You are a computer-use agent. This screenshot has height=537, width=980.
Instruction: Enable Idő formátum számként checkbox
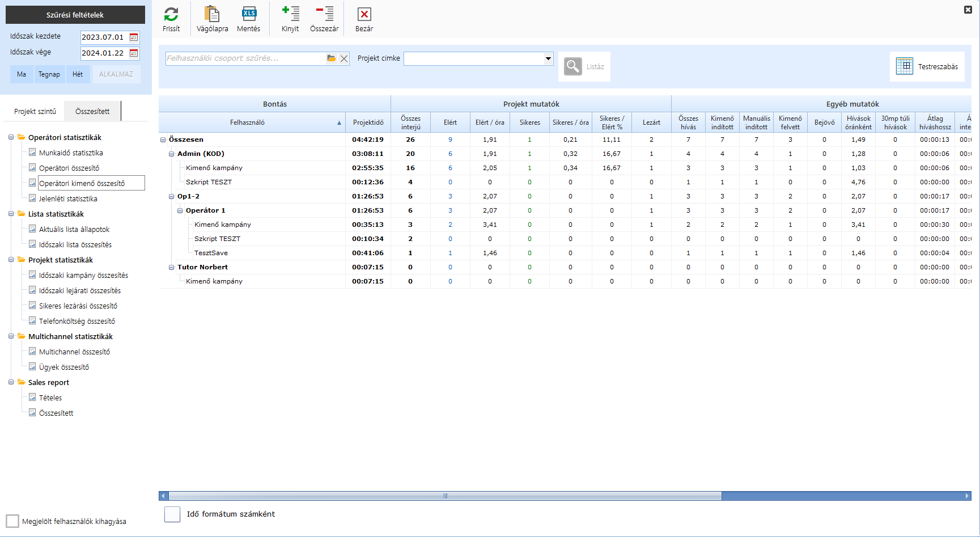click(x=172, y=514)
